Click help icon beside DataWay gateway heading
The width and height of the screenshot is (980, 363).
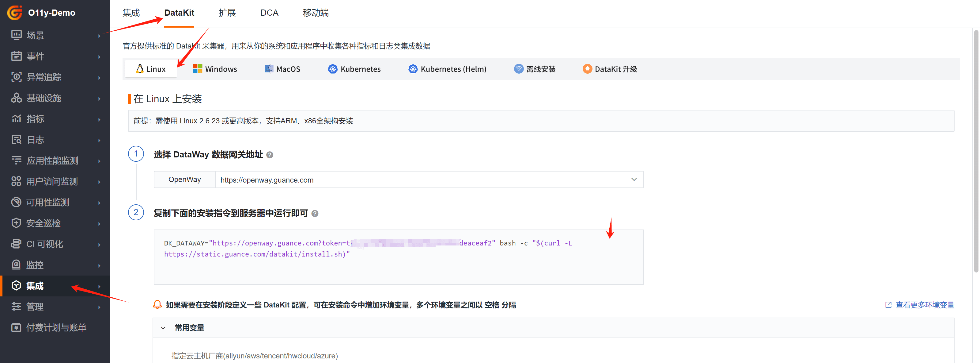click(270, 155)
